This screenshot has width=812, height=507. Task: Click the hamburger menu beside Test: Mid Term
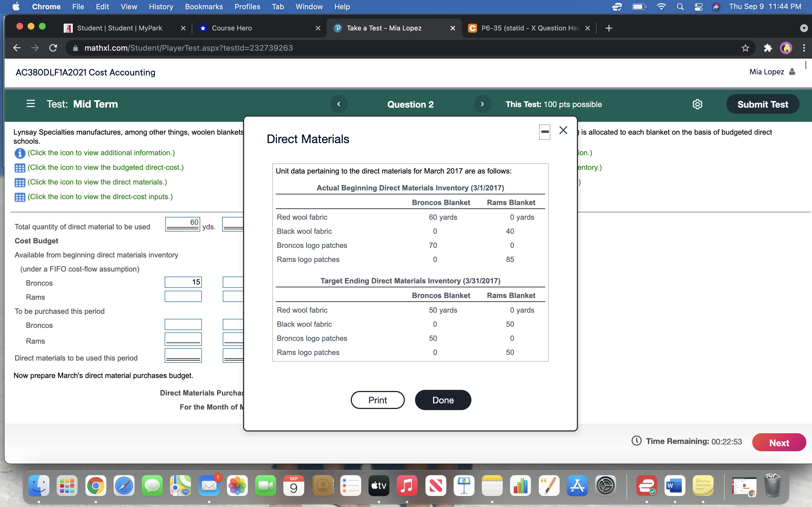30,104
